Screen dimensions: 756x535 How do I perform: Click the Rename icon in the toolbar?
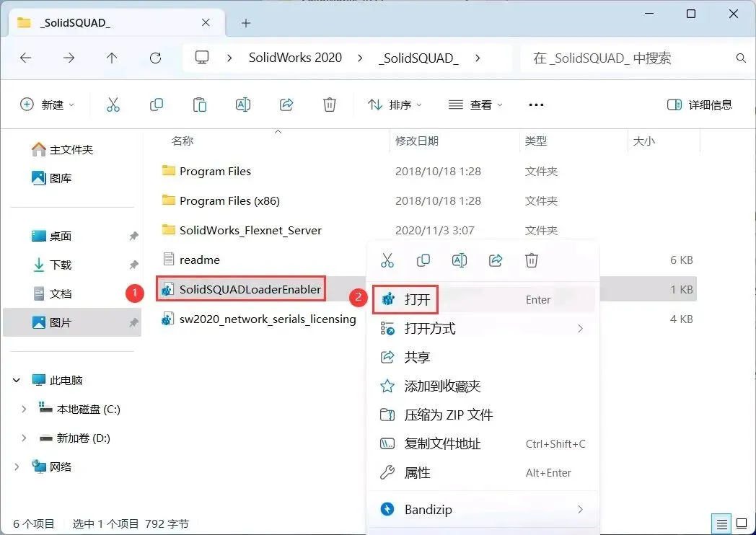(243, 105)
